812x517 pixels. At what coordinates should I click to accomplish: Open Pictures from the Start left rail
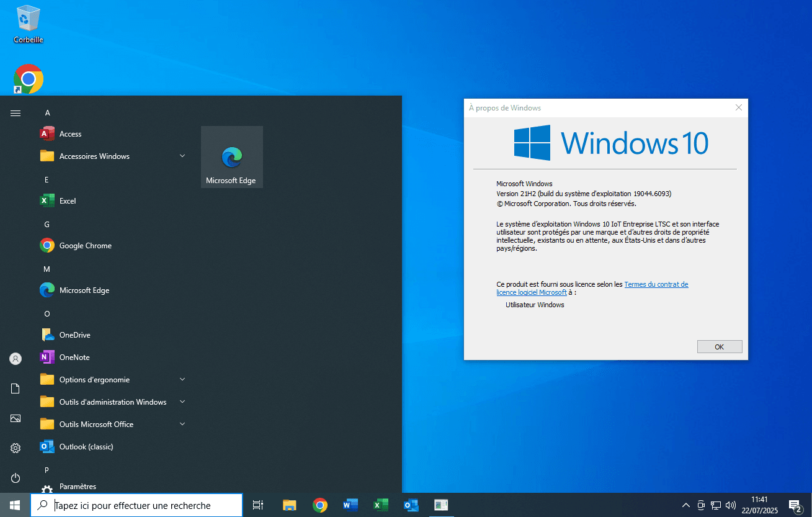click(x=16, y=418)
